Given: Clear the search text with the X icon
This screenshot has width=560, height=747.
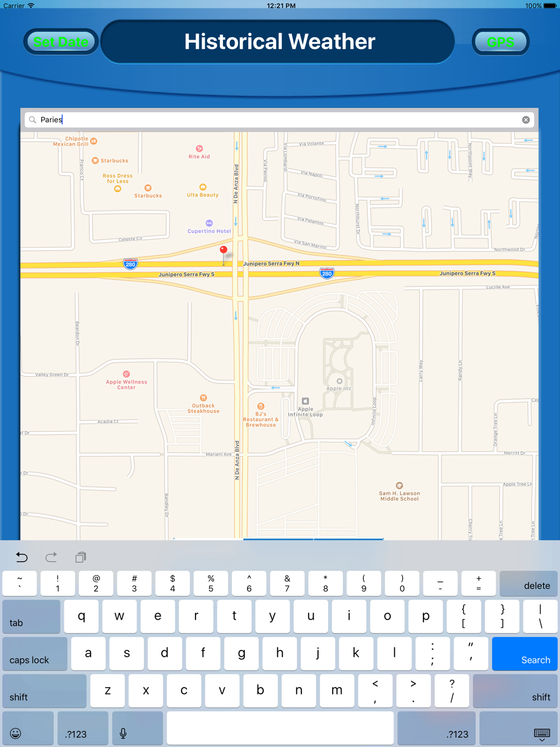Looking at the screenshot, I should click(526, 120).
